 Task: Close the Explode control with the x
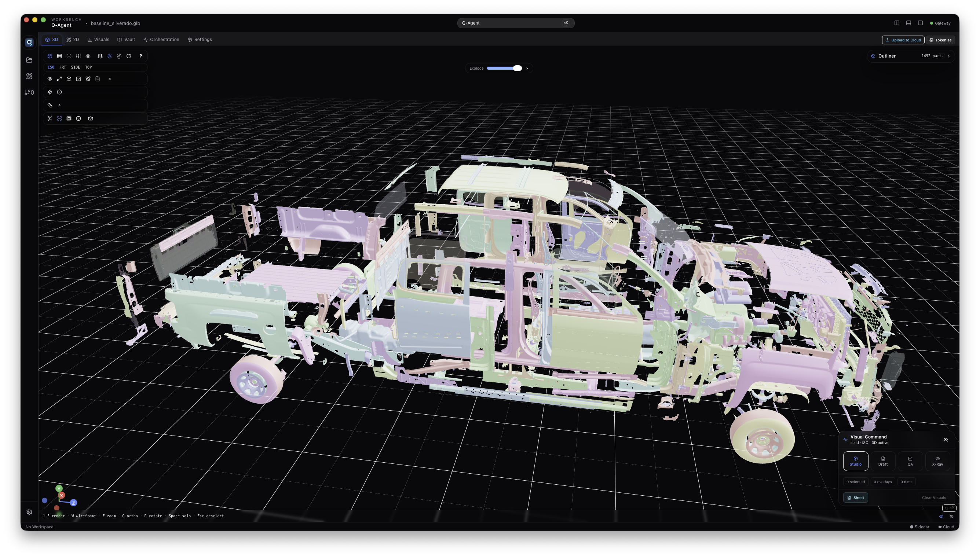point(527,68)
